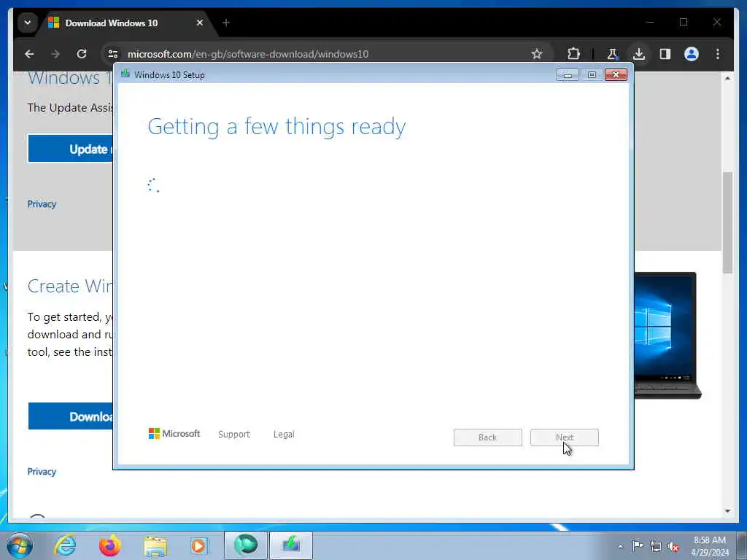This screenshot has height=560, width=747.
Task: Open Windows Media Player in taskbar
Action: 199,545
